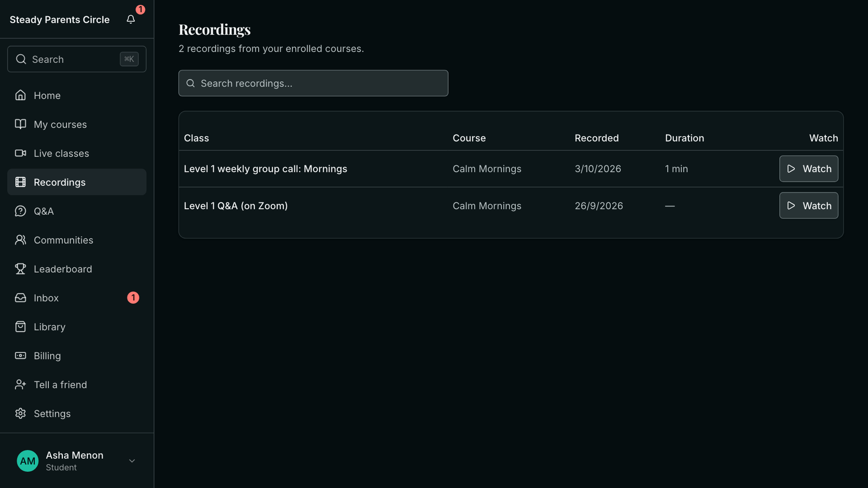The width and height of the screenshot is (868, 488).
Task: Click '2 recordings from your enrolled courses' text
Action: 271,49
